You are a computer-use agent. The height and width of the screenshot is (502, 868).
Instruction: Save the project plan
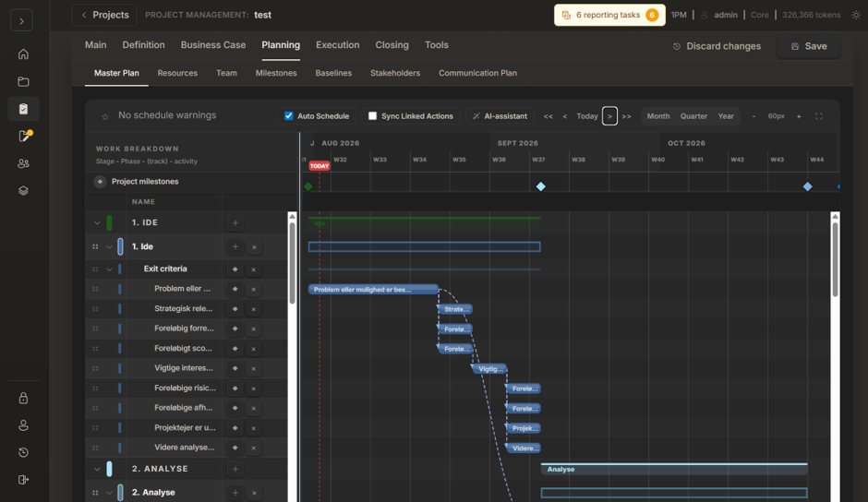(809, 46)
